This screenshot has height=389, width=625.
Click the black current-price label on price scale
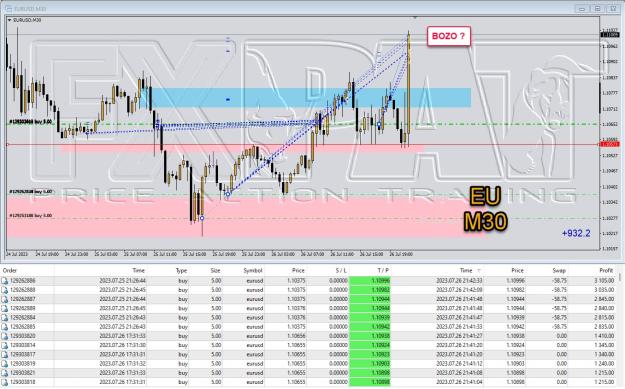(x=609, y=35)
